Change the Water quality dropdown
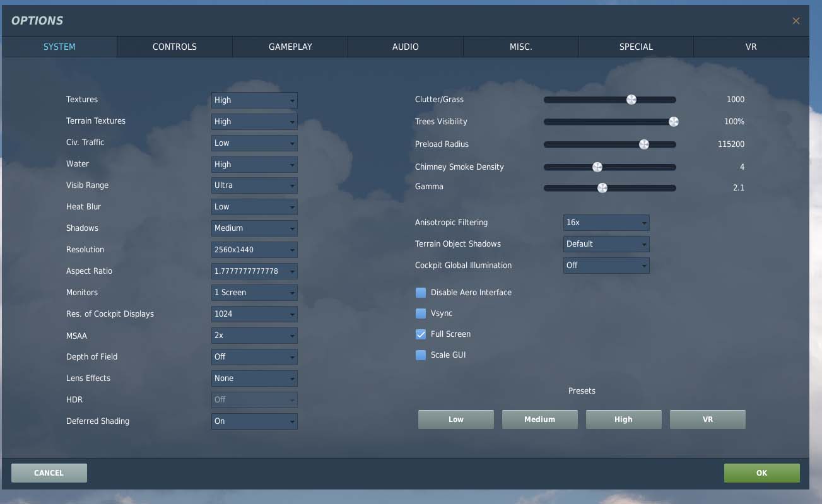Viewport: 822px width, 504px height. tap(254, 164)
